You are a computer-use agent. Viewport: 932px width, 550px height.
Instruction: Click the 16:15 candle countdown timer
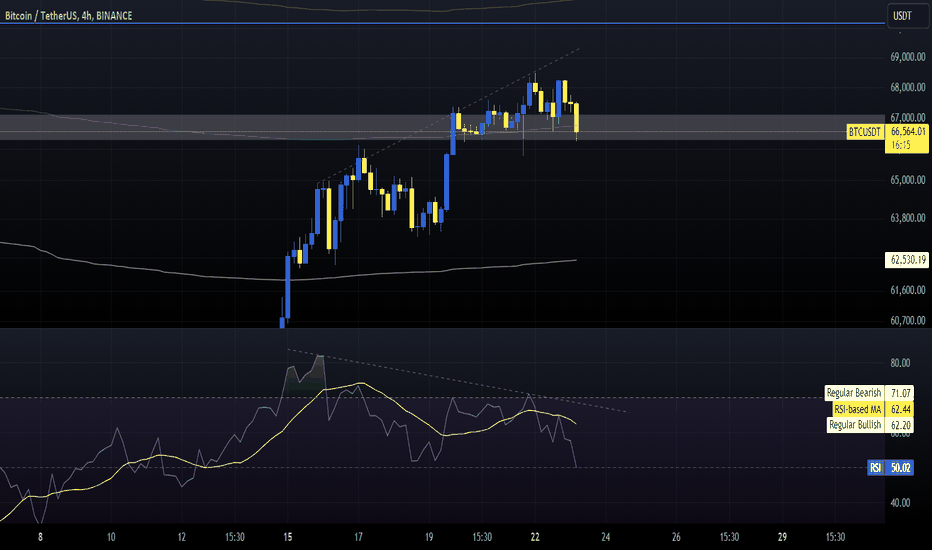click(x=900, y=145)
